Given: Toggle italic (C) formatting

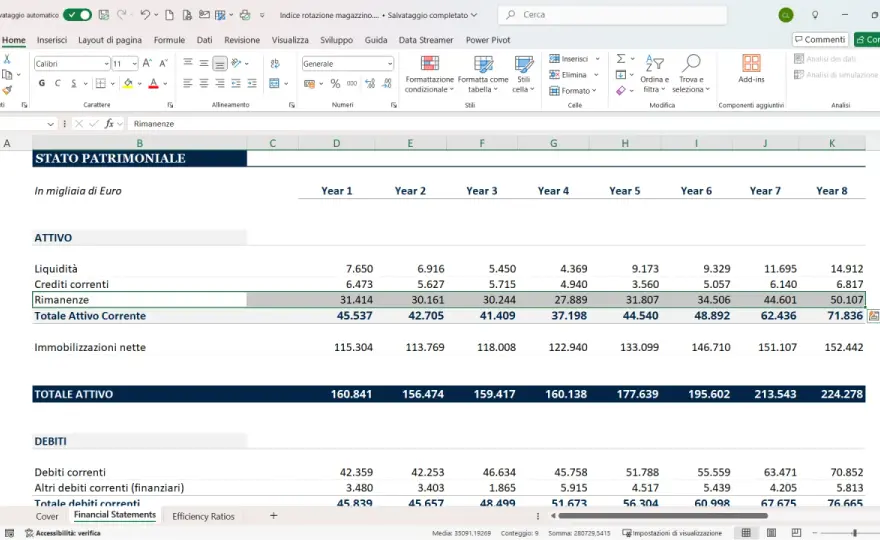Looking at the screenshot, I should point(57,84).
